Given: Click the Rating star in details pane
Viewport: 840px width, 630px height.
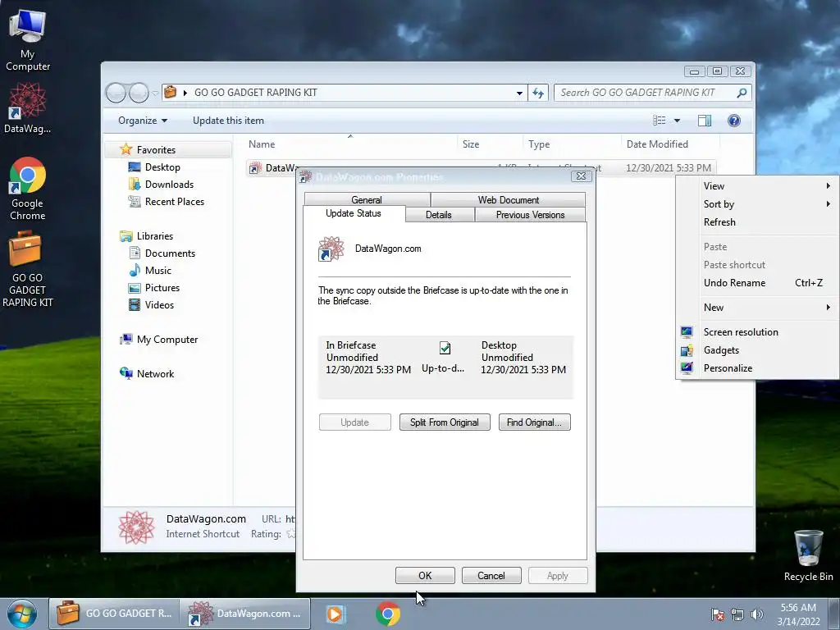Looking at the screenshot, I should click(291, 533).
